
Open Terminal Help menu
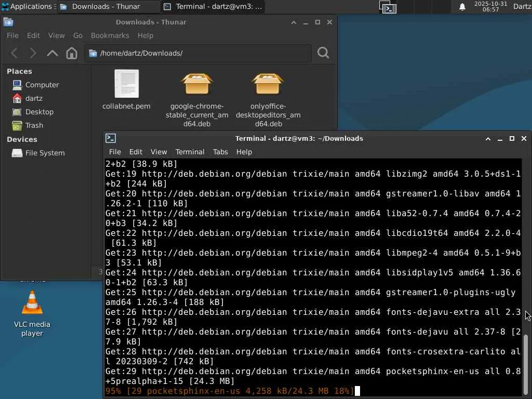[x=244, y=152]
